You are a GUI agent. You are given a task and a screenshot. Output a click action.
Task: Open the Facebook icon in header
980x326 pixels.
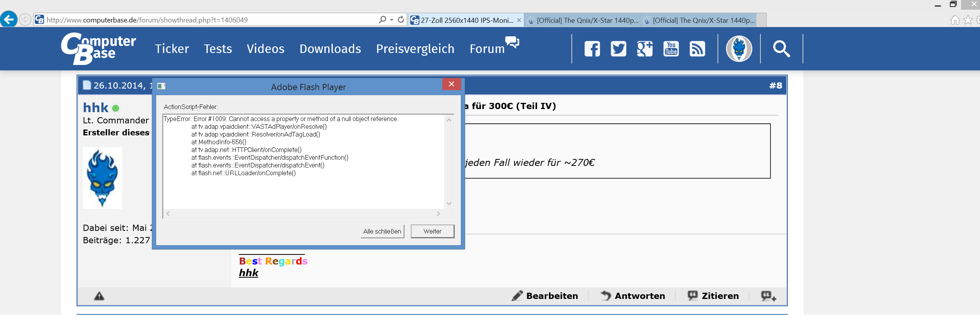tap(592, 49)
